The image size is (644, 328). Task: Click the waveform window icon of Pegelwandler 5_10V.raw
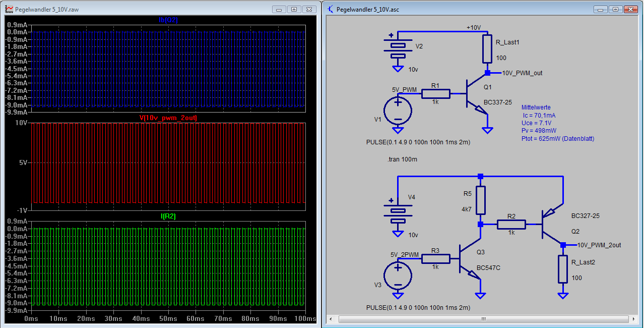(9, 9)
